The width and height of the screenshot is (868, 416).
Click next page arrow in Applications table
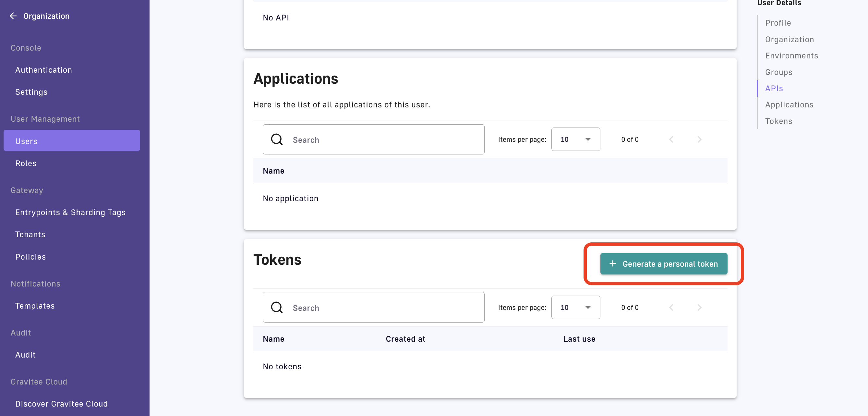click(x=699, y=140)
